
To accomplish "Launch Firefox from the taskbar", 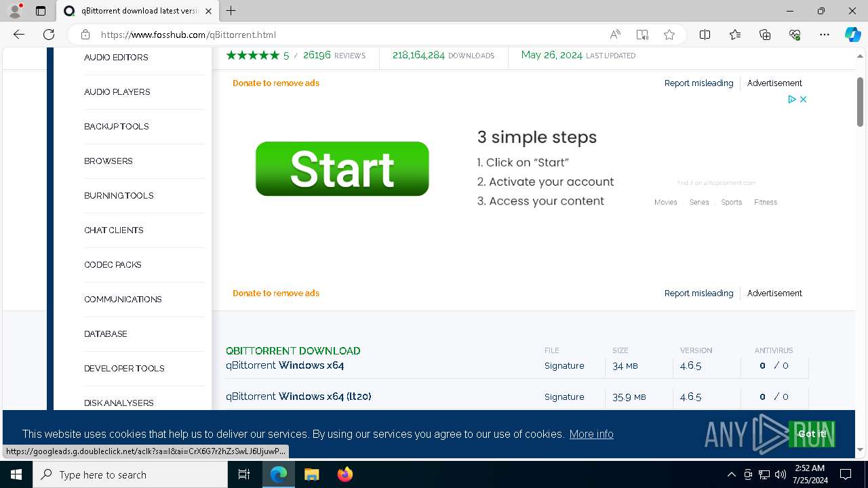I will point(344,474).
